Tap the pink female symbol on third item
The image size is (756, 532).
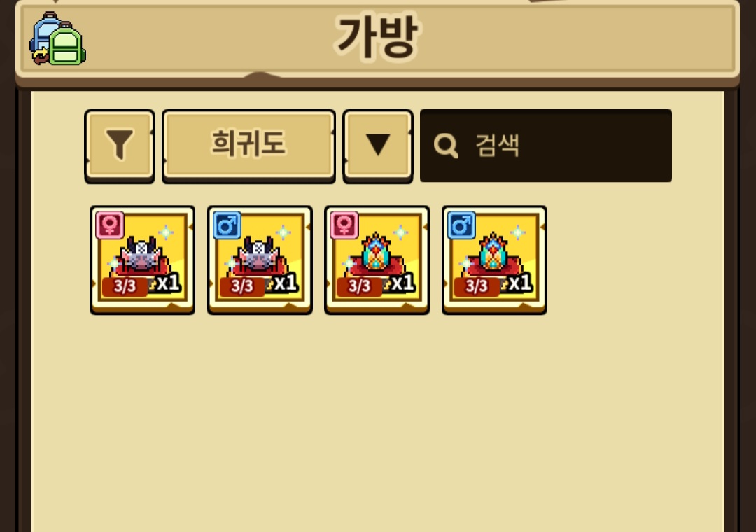coord(344,225)
